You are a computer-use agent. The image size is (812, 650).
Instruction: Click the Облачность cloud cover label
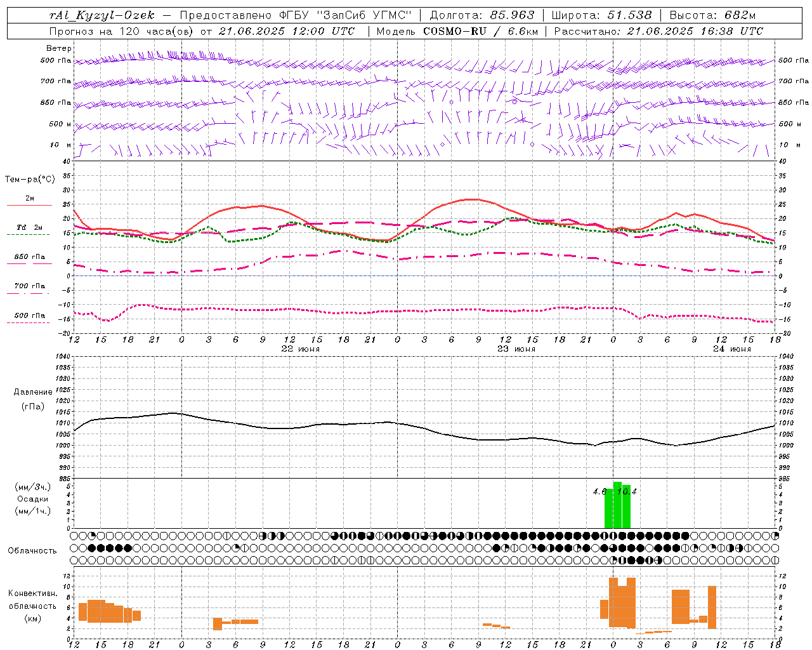click(32, 551)
